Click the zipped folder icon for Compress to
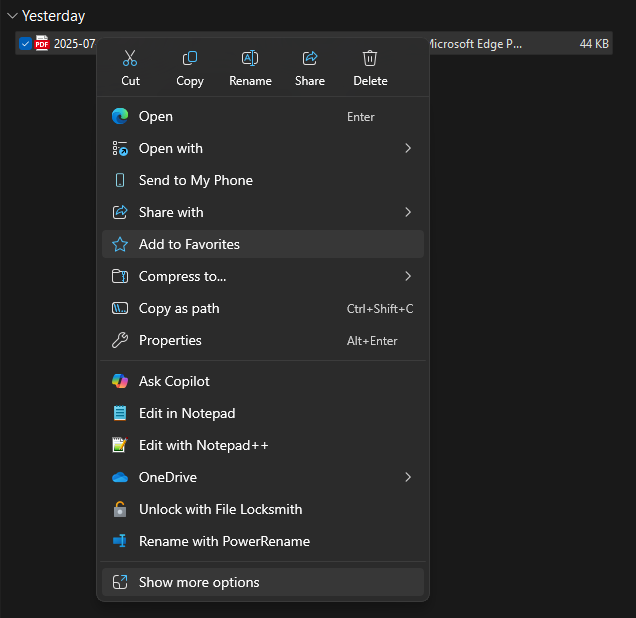This screenshot has width=636, height=618. tap(120, 276)
